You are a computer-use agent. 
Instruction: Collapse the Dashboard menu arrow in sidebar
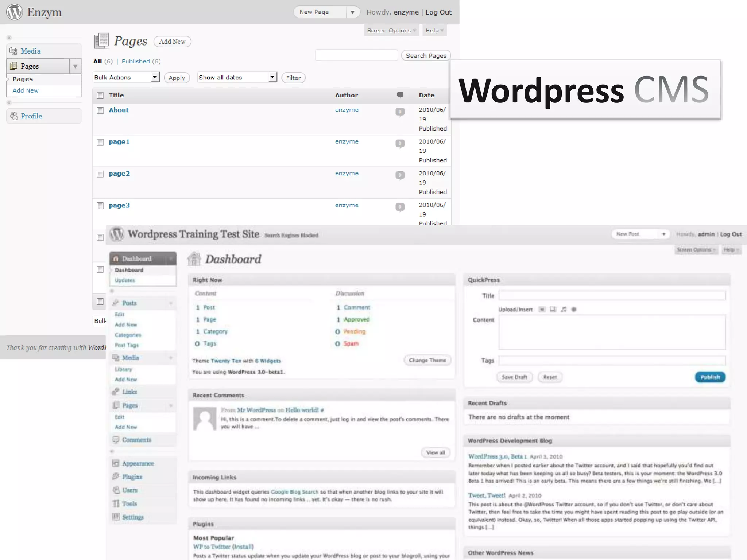pos(171,258)
